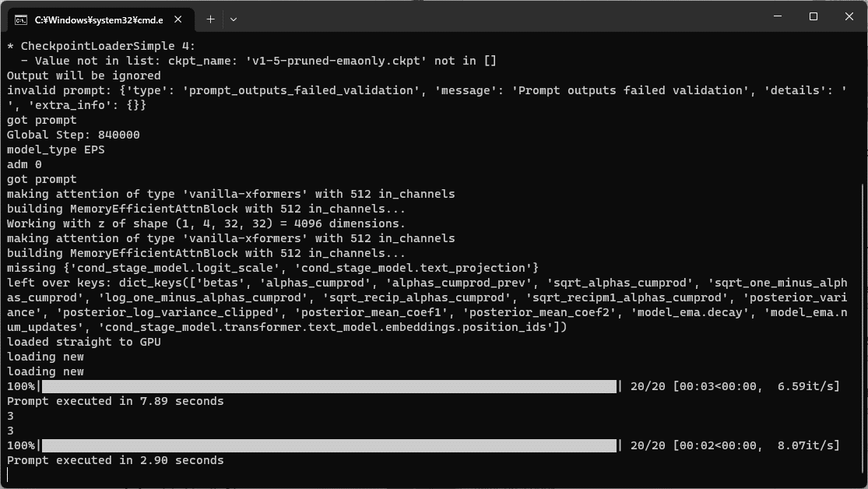Viewport: 868px width, 489px height.
Task: Minimize the terminal window
Action: click(x=778, y=16)
